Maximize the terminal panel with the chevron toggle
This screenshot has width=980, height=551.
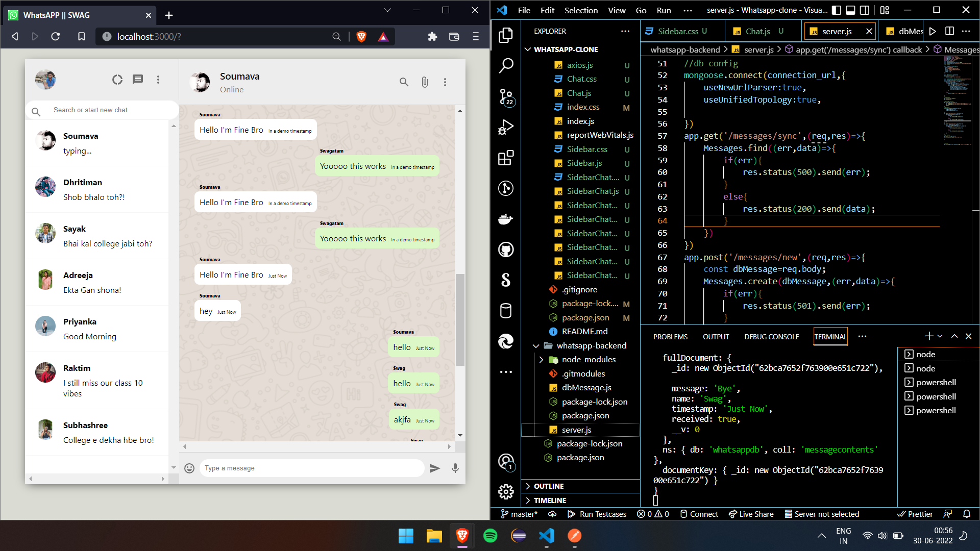point(953,336)
